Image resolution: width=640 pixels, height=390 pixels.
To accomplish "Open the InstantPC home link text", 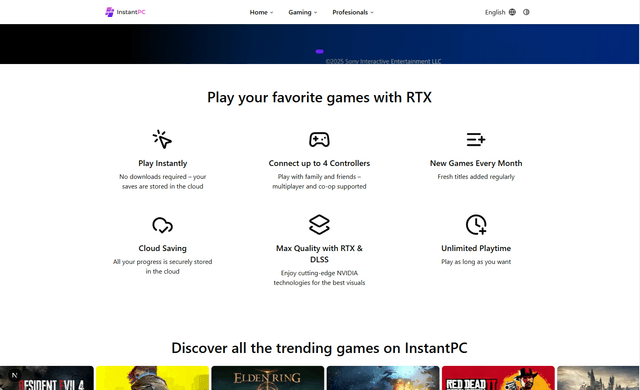I will tap(131, 12).
